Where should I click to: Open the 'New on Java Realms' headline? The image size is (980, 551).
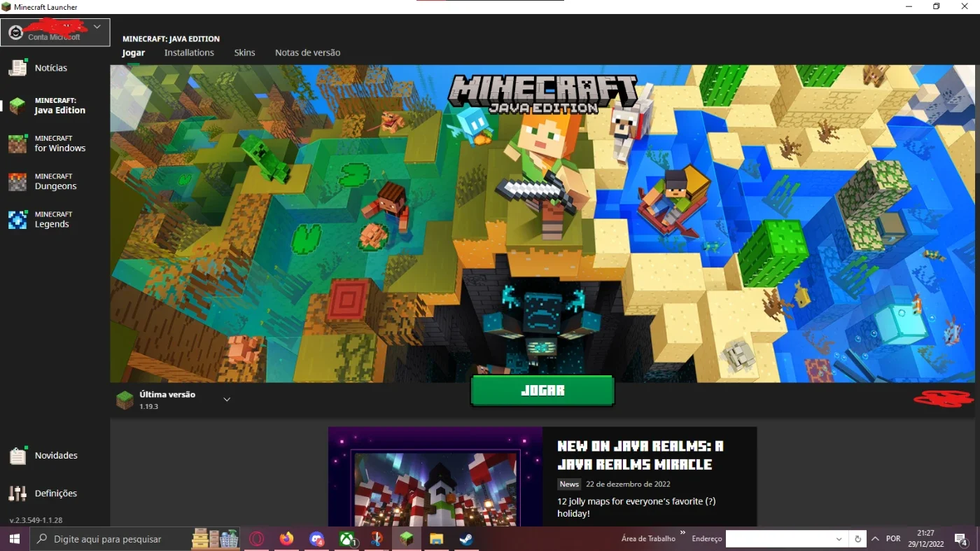click(640, 455)
